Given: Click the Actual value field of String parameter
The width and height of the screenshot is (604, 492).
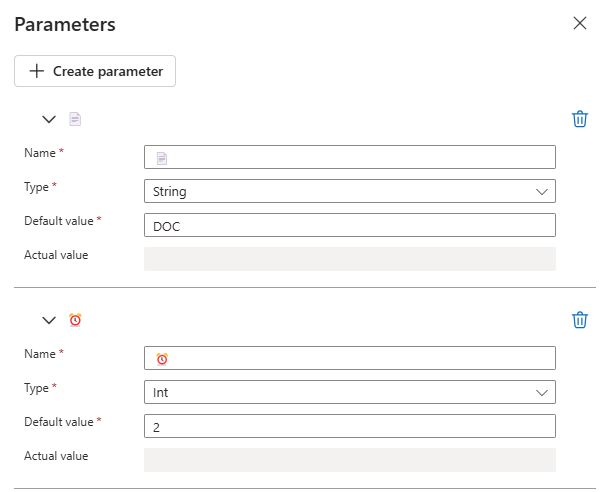Looking at the screenshot, I should coord(349,259).
